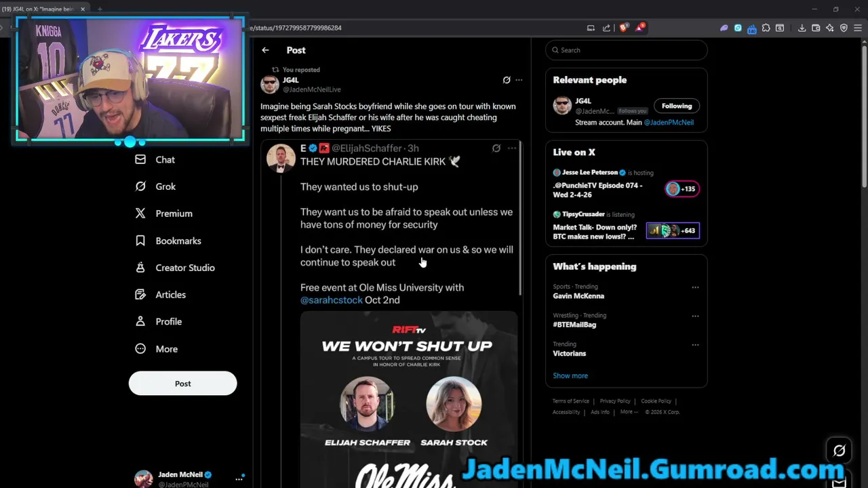Click the X Premium logo icon
The height and width of the screenshot is (488, 868).
(x=140, y=213)
